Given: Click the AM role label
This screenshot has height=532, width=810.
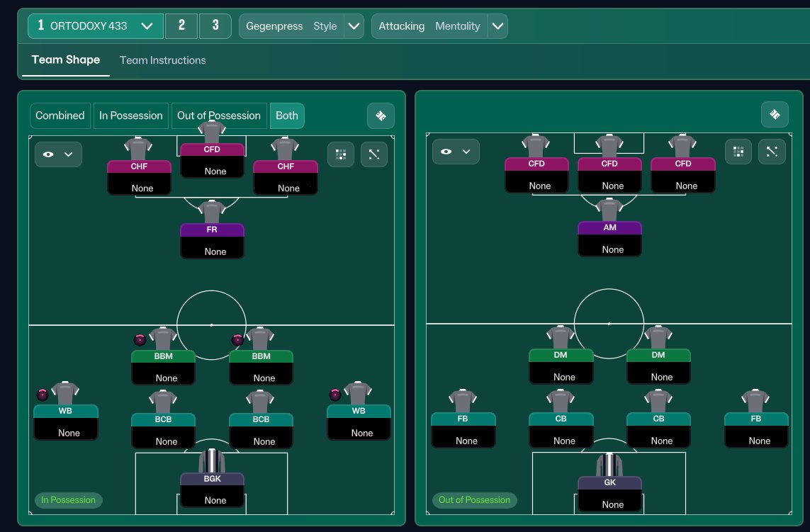Looking at the screenshot, I should (609, 228).
